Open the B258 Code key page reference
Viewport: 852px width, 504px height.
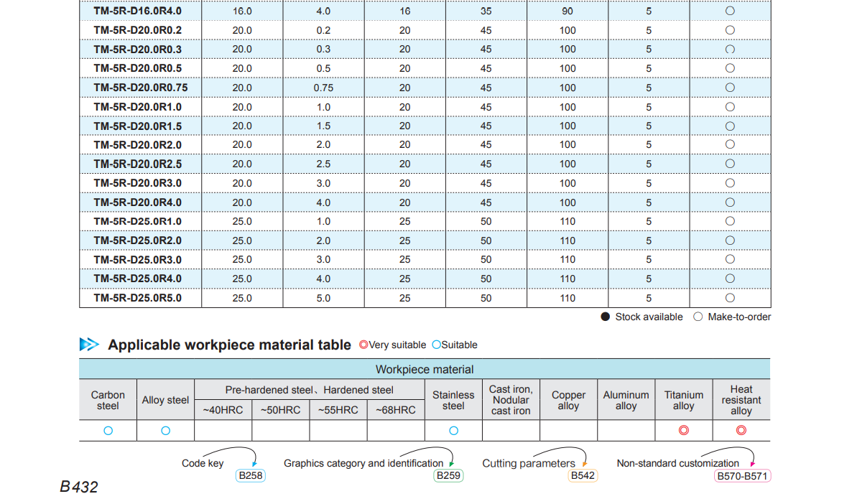point(250,476)
